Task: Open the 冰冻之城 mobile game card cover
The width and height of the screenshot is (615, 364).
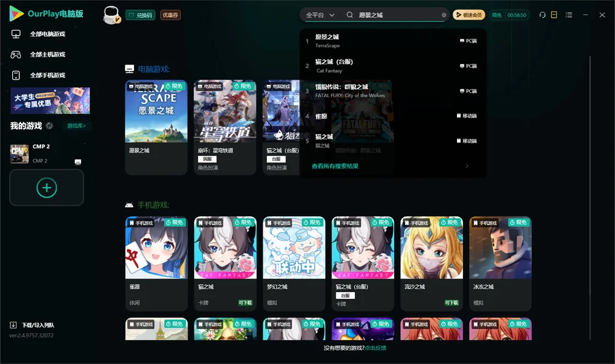Action: [501, 248]
